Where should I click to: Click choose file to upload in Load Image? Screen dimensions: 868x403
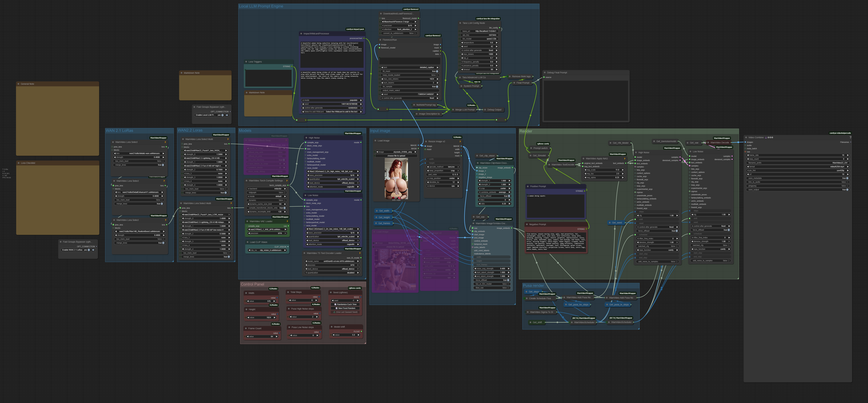[396, 156]
